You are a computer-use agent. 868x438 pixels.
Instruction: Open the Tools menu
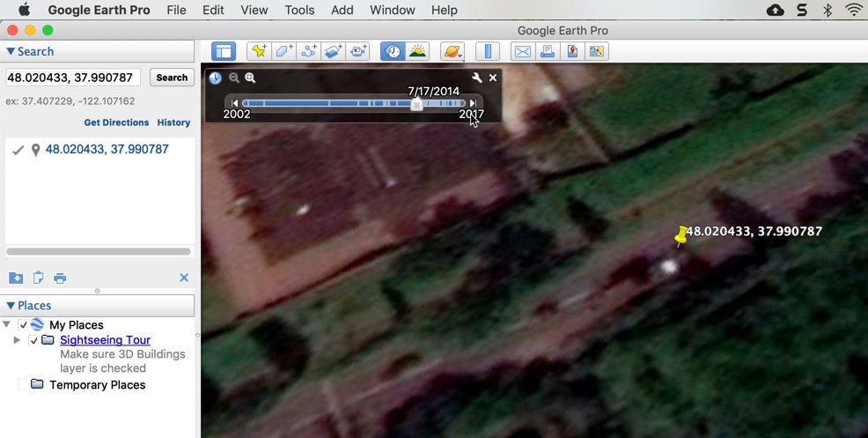click(299, 10)
